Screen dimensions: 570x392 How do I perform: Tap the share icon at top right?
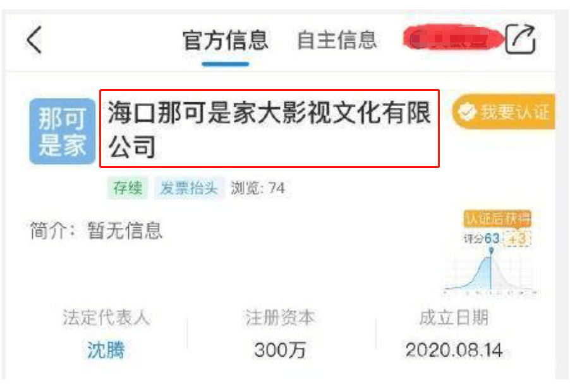coord(521,39)
